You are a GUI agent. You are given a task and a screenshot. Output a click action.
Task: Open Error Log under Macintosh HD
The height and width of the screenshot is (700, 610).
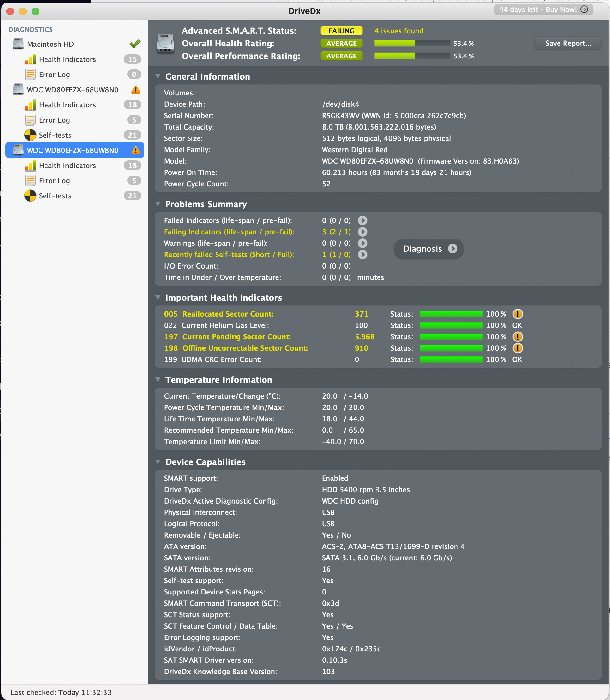54,75
